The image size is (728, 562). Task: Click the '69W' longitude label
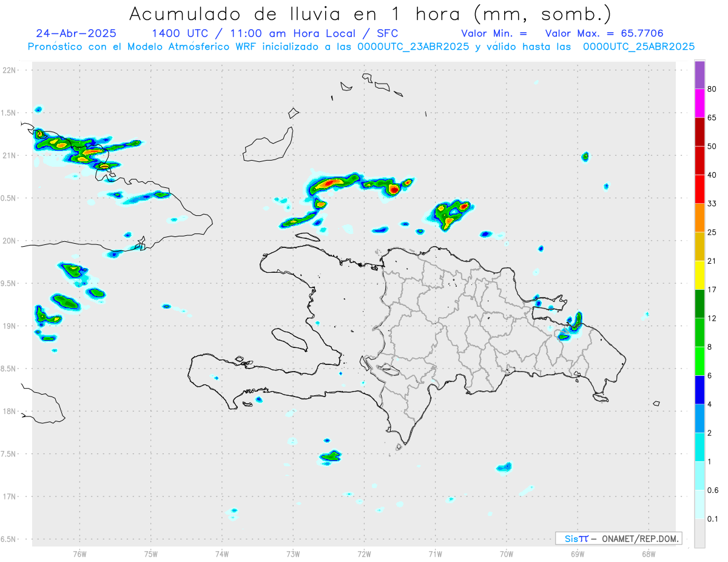(578, 554)
